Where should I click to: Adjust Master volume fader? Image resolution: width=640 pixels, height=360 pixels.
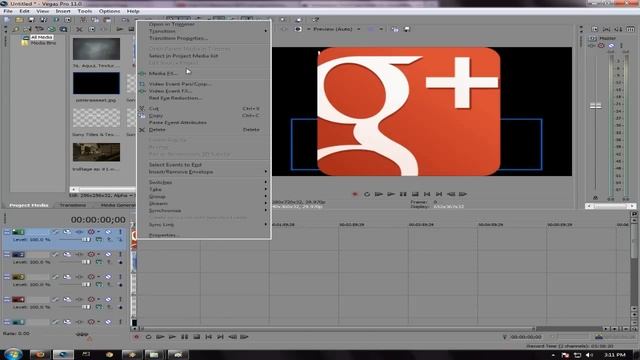(x=596, y=106)
